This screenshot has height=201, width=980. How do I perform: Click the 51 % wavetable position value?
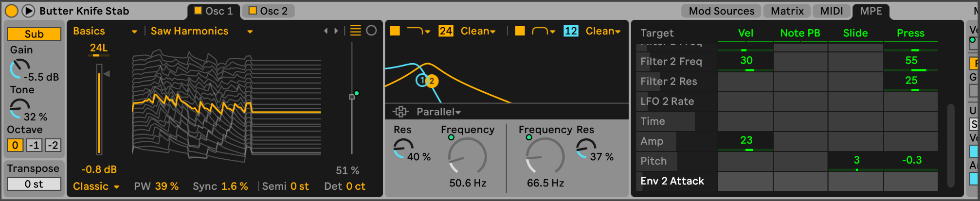click(347, 170)
